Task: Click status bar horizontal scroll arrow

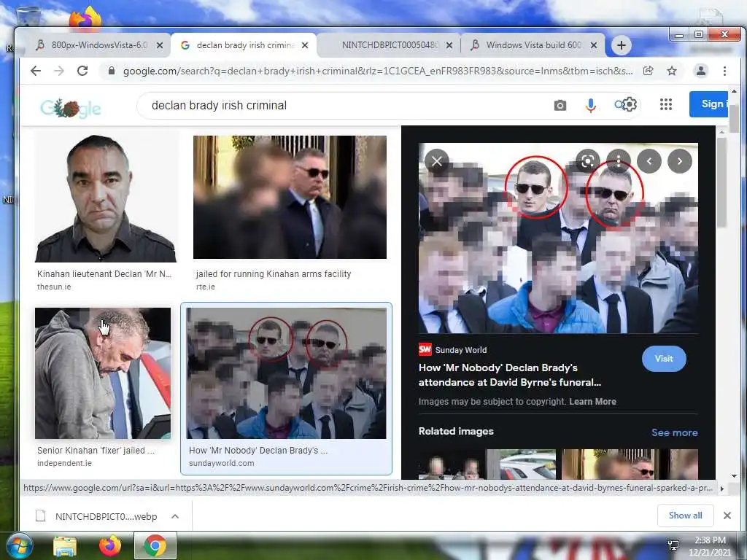Action: pyautogui.click(x=721, y=489)
